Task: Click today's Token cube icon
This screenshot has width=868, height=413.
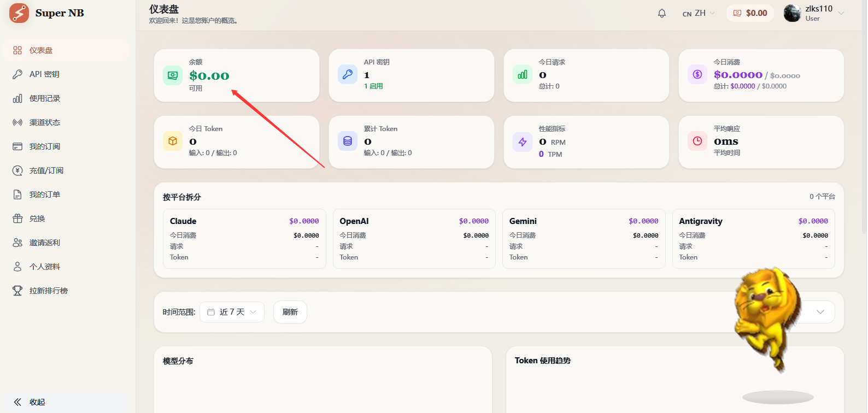Action: 173,141
